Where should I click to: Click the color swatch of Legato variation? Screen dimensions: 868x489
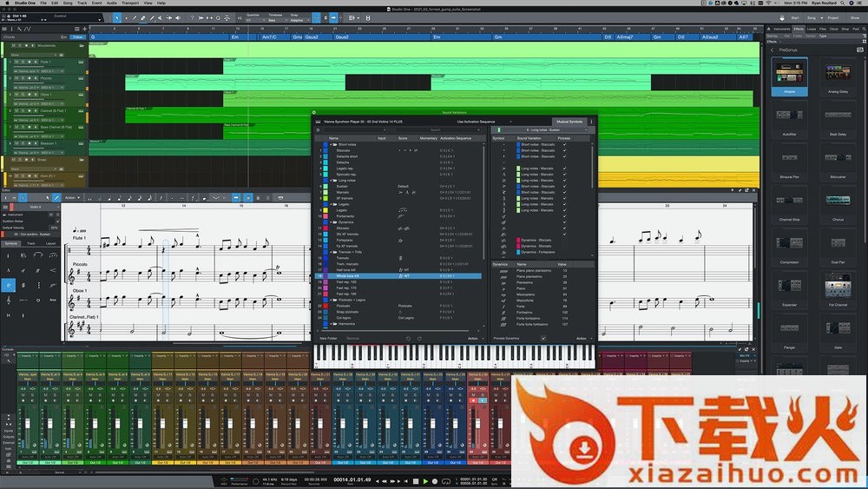(x=325, y=210)
